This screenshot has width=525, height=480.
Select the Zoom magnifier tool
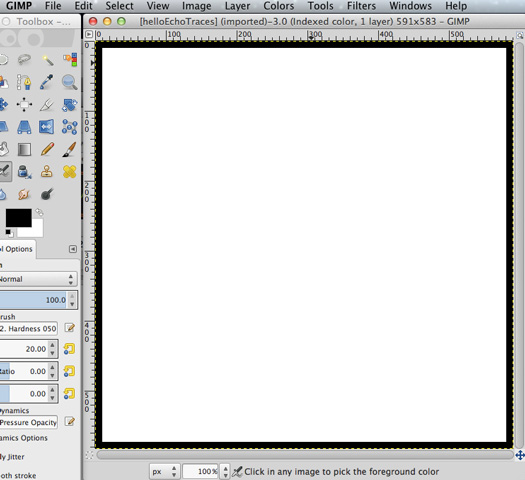pos(69,82)
